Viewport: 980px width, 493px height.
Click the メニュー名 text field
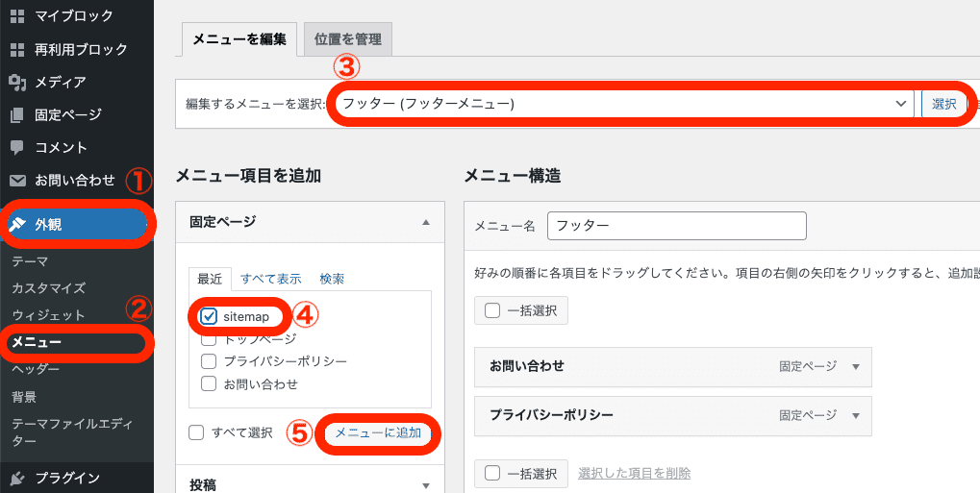[x=676, y=226]
